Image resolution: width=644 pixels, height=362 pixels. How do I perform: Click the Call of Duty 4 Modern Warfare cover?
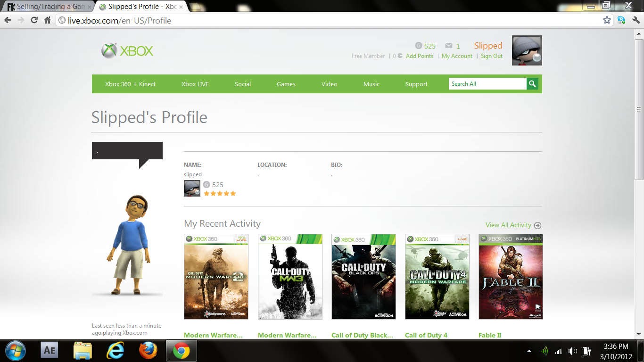point(437,277)
